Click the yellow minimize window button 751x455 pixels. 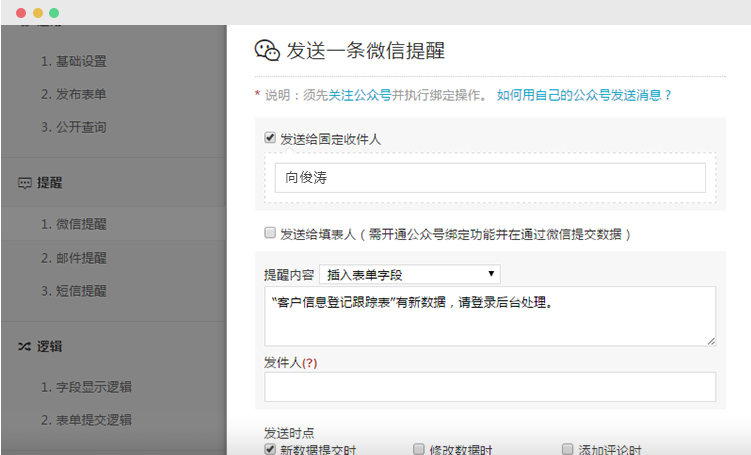[37, 13]
